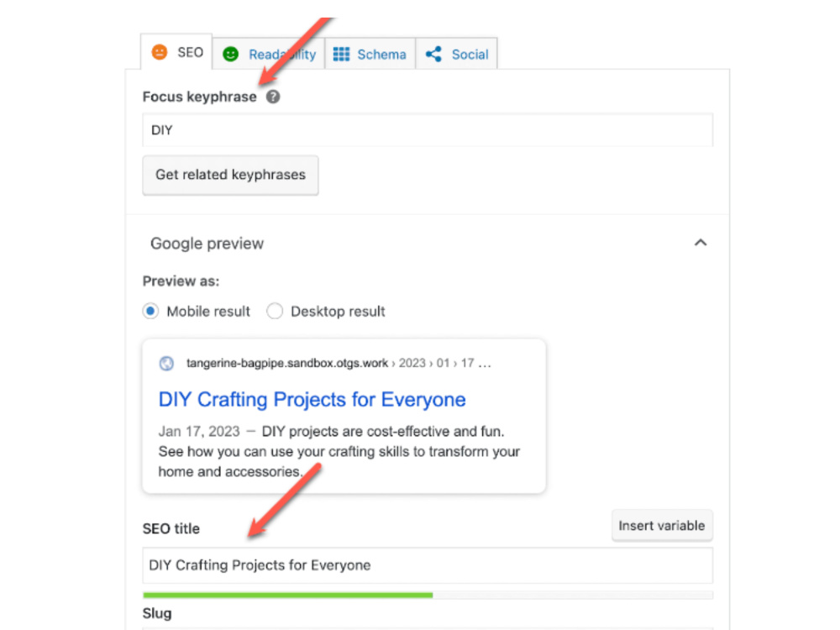Focus the SEO title input field
Screen dimensions: 840x630
(428, 565)
